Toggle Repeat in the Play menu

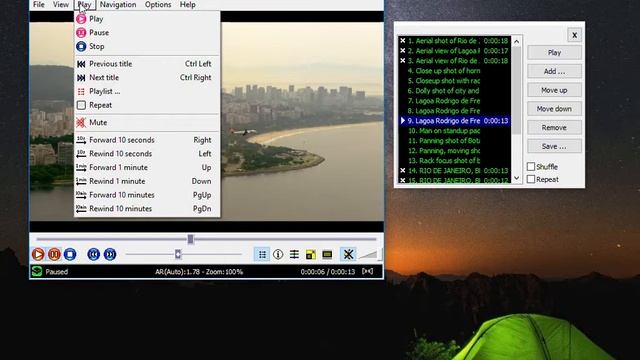pos(147,105)
